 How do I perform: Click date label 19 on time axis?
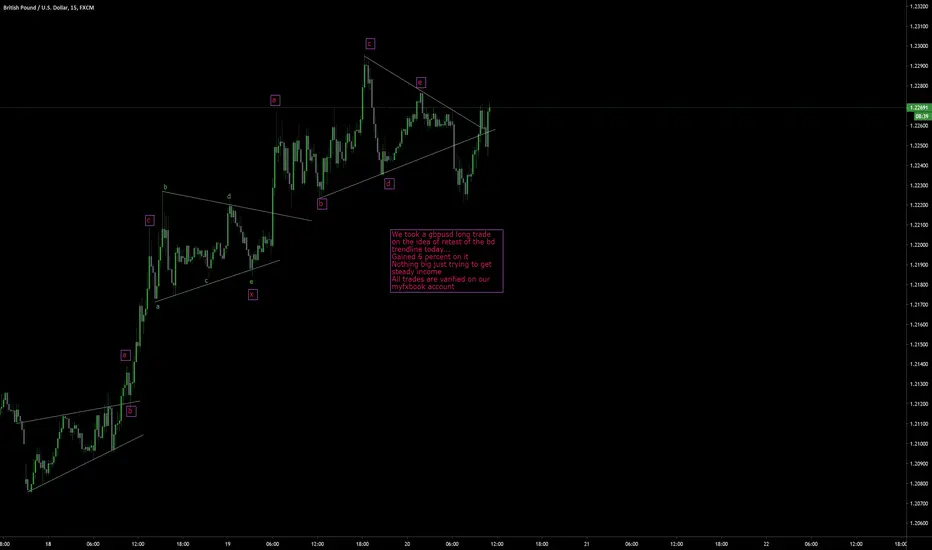pos(228,543)
